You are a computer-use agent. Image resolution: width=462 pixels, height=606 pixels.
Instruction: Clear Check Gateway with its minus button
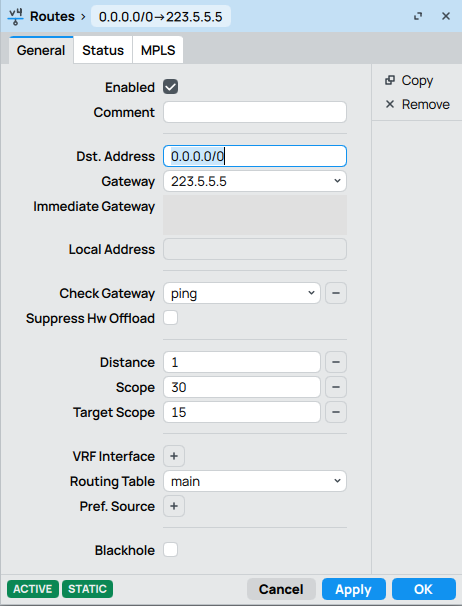[x=336, y=293]
